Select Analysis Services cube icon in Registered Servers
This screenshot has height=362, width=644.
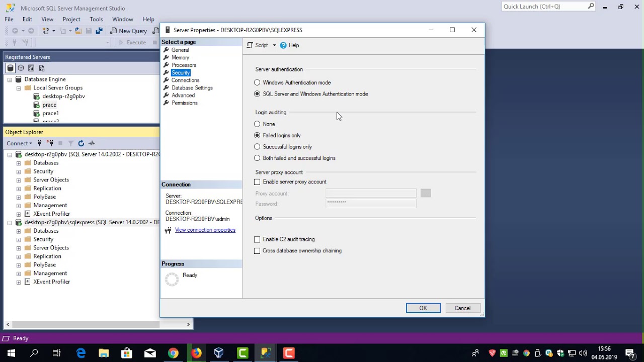pos(21,68)
